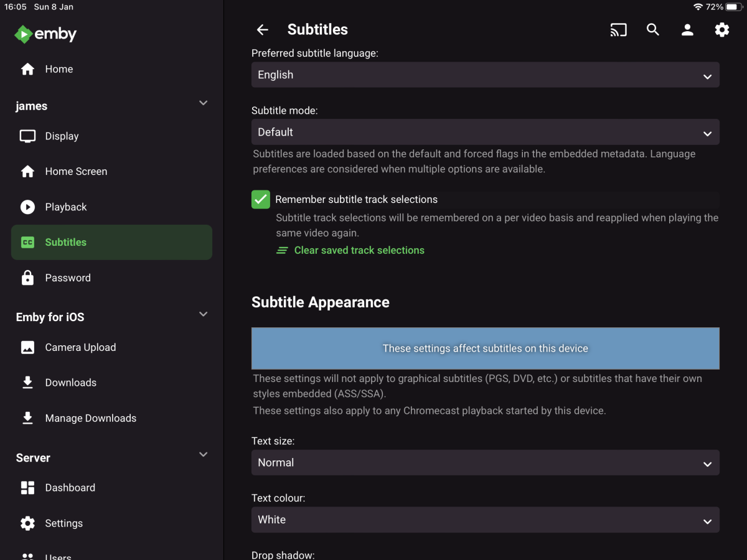Screen dimensions: 747x560
Task: Select Password in the sidebar
Action: [x=67, y=278]
